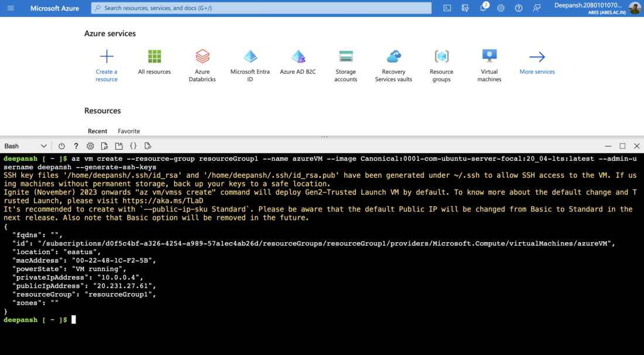Close the Cloud Shell pane
The width and height of the screenshot is (644, 355).
pyautogui.click(x=637, y=146)
